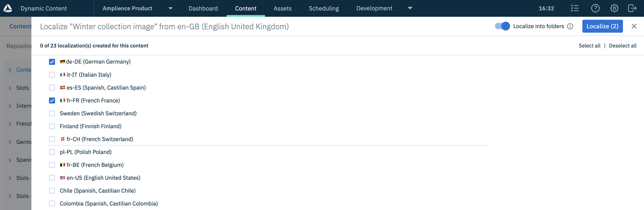Click the Spanish flag icon for es-ES

point(62,88)
